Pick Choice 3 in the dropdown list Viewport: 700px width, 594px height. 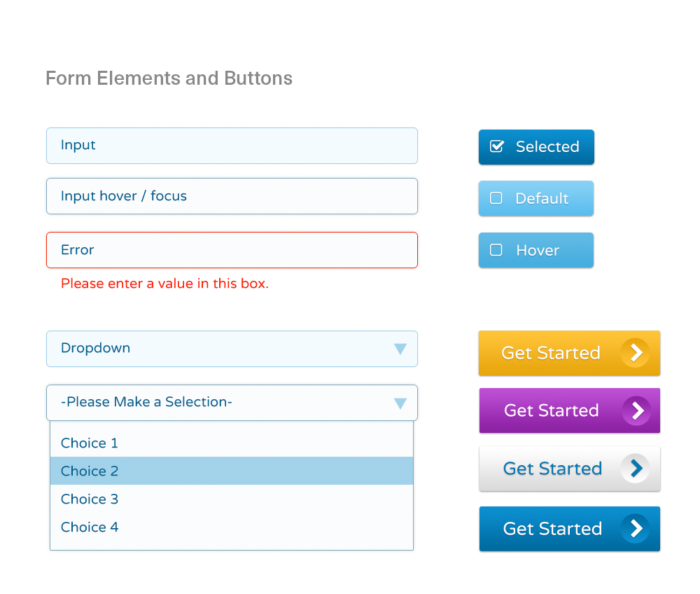coord(232,499)
